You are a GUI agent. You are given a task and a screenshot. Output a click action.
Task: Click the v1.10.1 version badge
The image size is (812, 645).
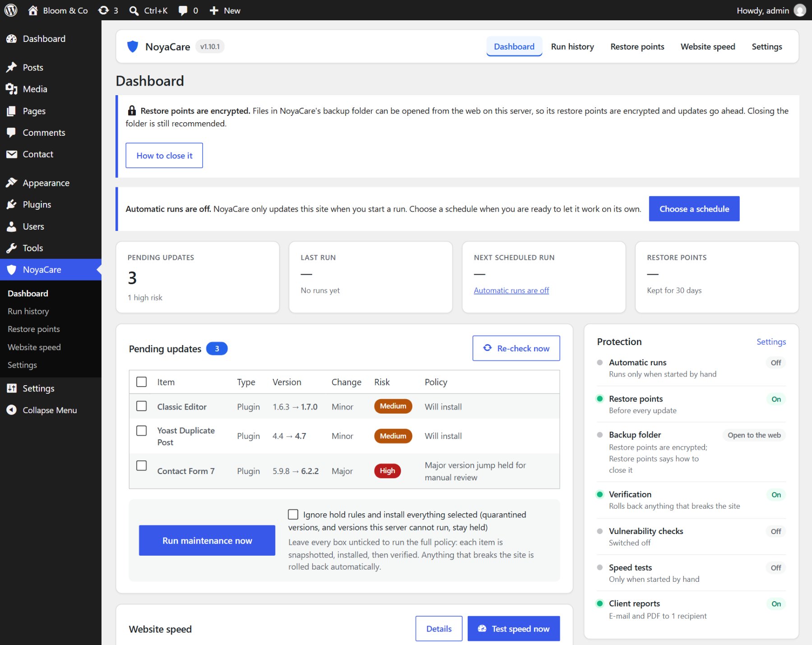click(210, 46)
